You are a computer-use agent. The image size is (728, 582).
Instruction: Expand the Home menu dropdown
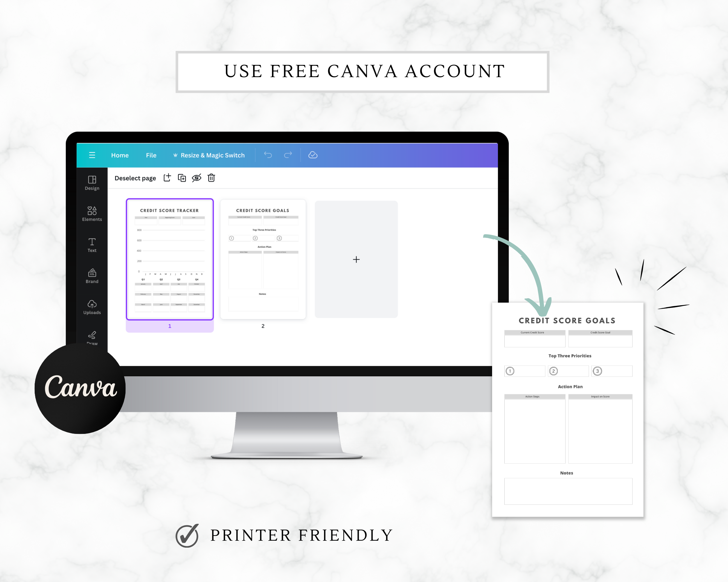(x=119, y=155)
